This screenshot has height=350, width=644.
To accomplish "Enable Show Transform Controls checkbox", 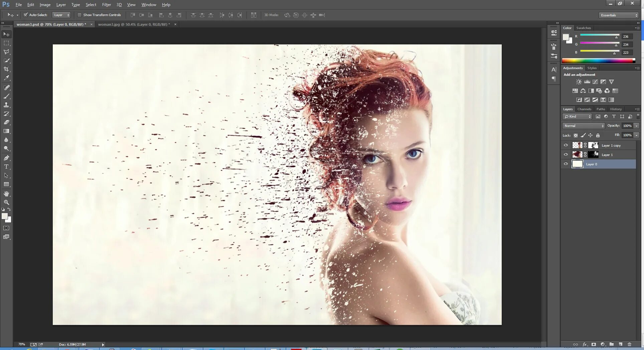I will pyautogui.click(x=79, y=15).
